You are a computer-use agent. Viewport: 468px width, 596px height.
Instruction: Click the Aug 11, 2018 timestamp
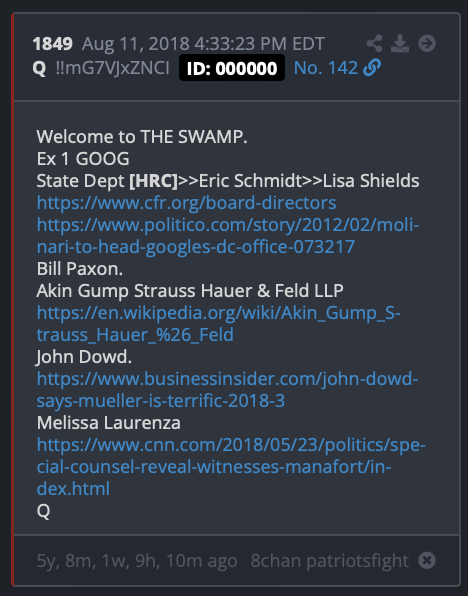tap(203, 44)
